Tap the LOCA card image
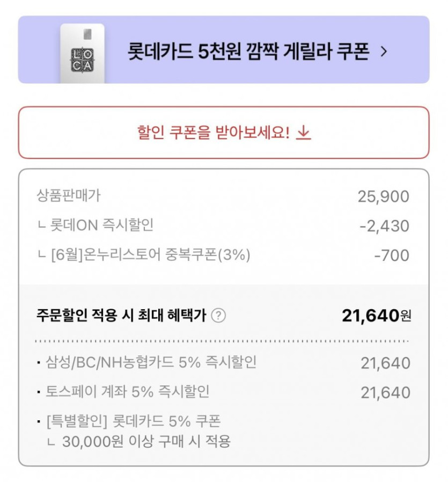This screenshot has width=448, height=482. pos(82,54)
